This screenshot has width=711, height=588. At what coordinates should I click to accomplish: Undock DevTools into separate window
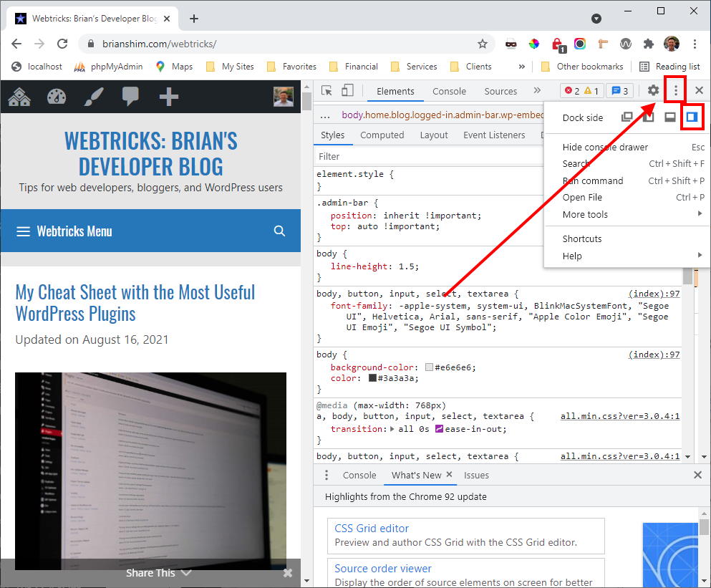627,117
